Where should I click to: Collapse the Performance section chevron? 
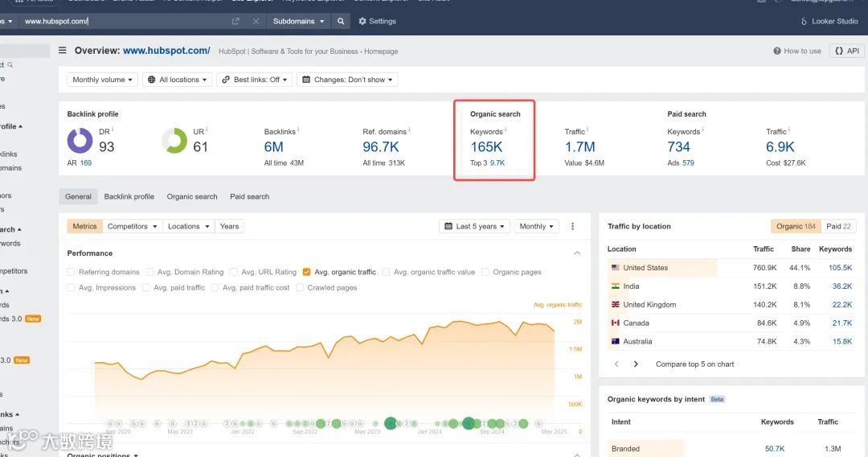point(577,253)
